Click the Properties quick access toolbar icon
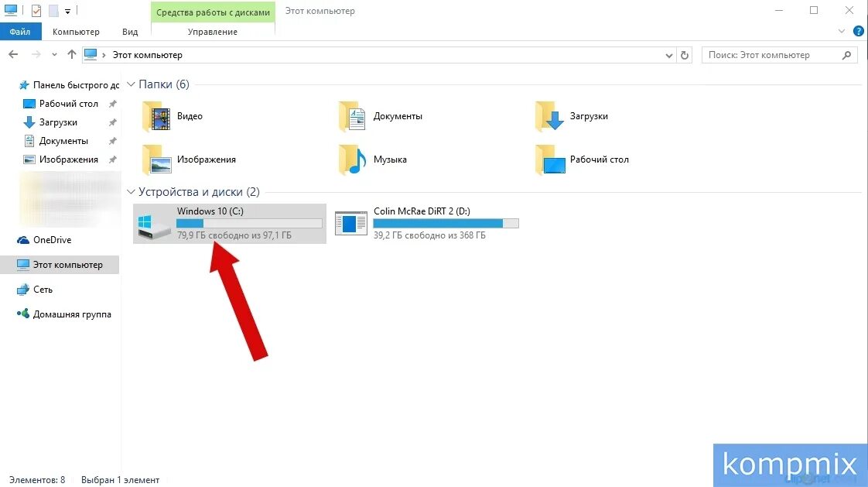Screen dimensions: 868x487 pos(36,11)
